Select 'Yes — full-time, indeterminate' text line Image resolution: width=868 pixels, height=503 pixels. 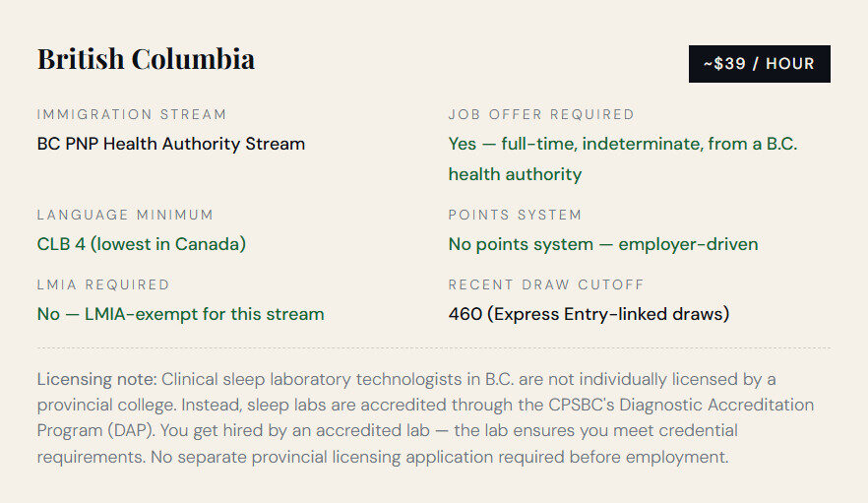tap(623, 144)
